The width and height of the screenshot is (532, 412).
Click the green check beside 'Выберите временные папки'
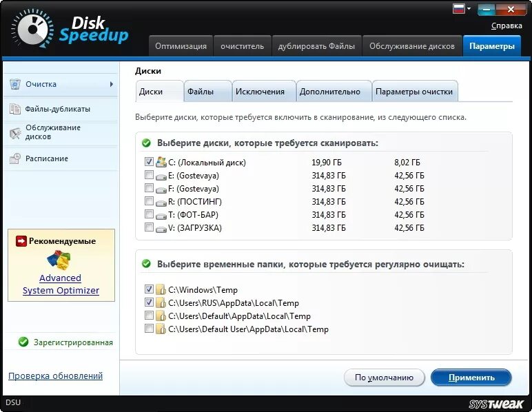click(x=146, y=263)
